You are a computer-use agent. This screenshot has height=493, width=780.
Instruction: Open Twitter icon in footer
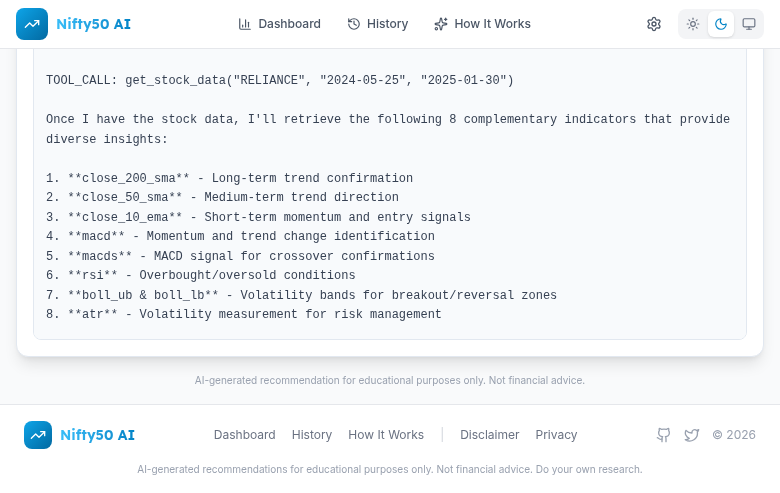pyautogui.click(x=691, y=435)
